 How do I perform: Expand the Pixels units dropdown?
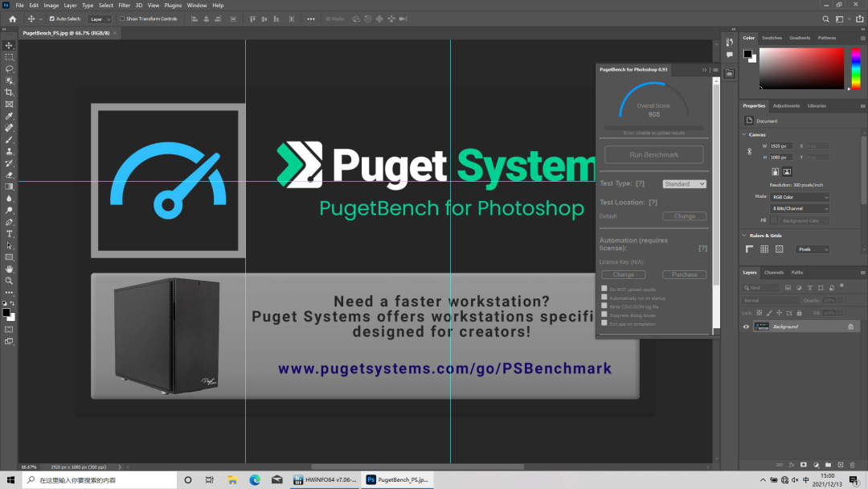[812, 249]
